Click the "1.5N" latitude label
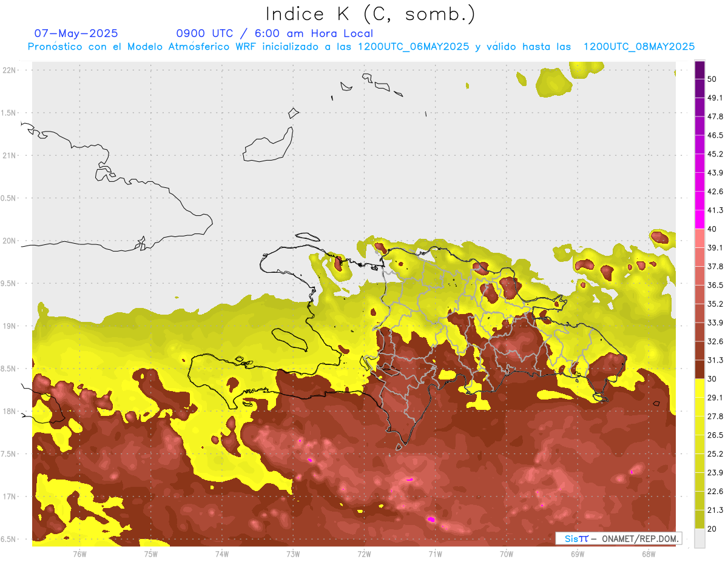Screen dimensions: 728x562 [9, 113]
